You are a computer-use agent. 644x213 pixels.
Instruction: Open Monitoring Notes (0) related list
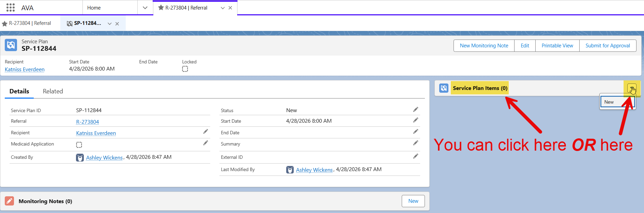pos(45,201)
